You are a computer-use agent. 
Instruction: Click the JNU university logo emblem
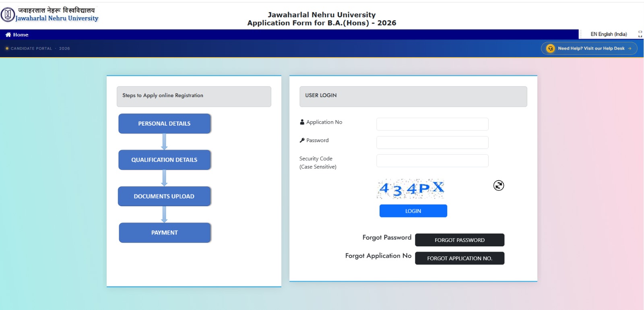(x=8, y=15)
